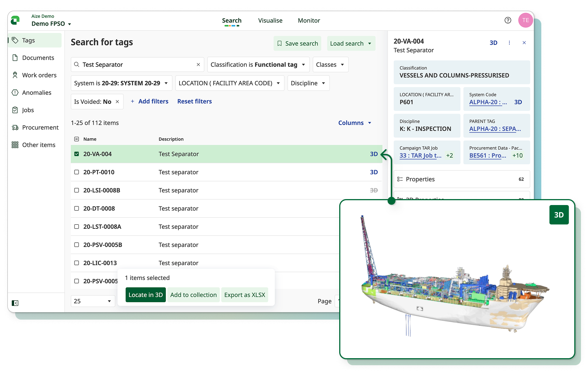
Task: Check the 20-LIC-0013 row checkbox
Action: click(x=77, y=263)
